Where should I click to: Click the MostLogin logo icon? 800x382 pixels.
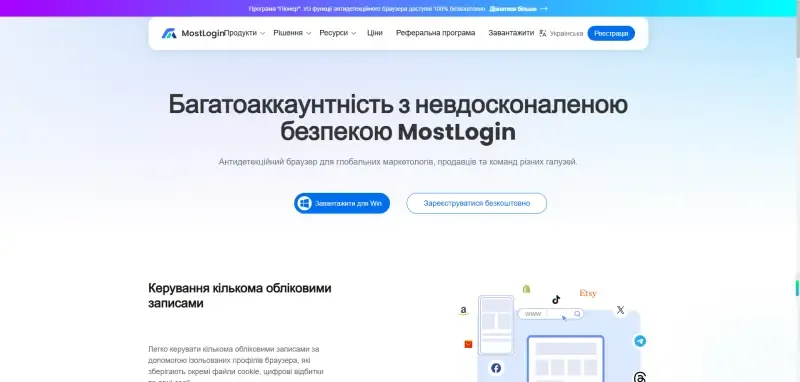(x=169, y=33)
